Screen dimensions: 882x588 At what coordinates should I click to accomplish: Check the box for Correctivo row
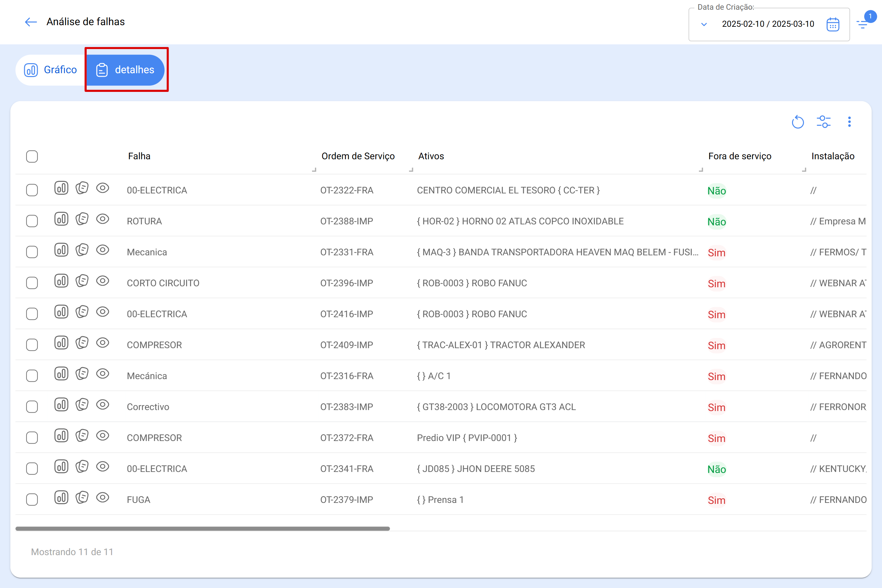32,407
